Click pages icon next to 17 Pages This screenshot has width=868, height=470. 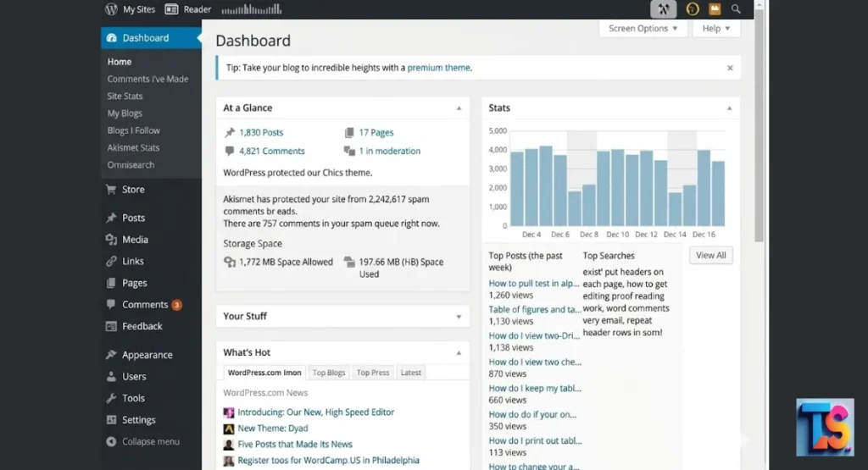[349, 133]
